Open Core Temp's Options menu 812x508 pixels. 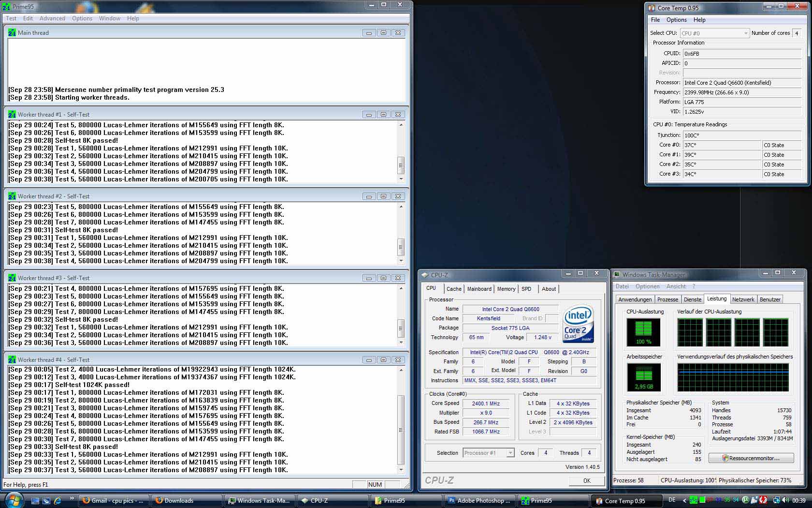click(x=677, y=20)
